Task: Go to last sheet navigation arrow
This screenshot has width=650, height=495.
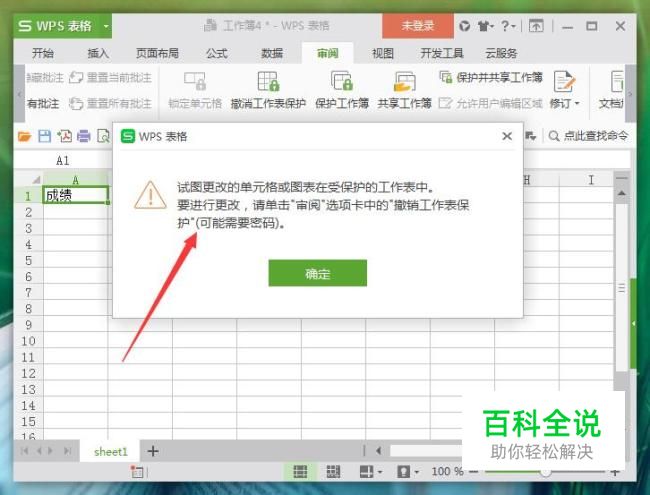Action: (67, 451)
